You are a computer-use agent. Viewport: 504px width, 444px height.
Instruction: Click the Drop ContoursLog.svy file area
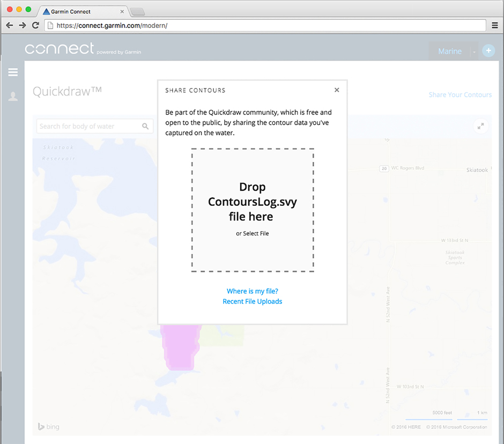click(x=253, y=210)
